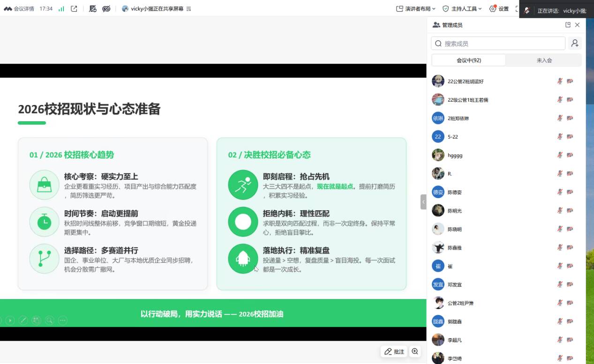Viewport: 594px width, 364px height.
Task: Toggle camera for member hgggg
Action: [x=570, y=155]
